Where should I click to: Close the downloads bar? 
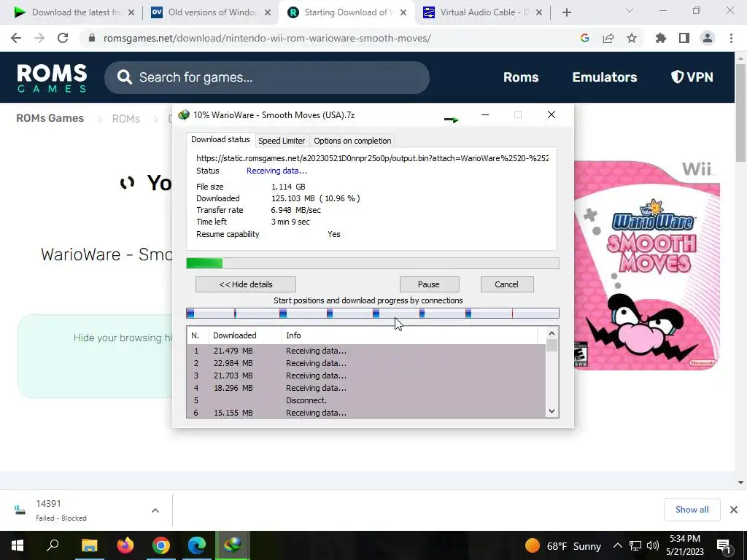(x=734, y=510)
